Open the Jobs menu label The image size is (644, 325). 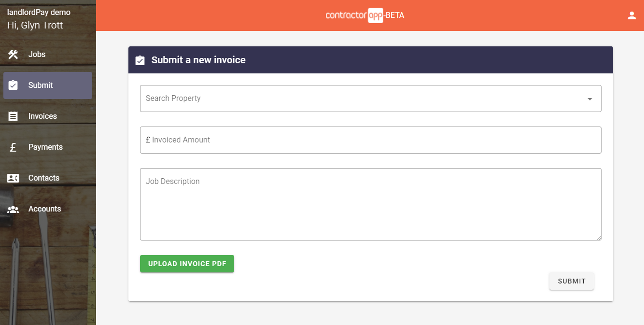click(x=37, y=55)
